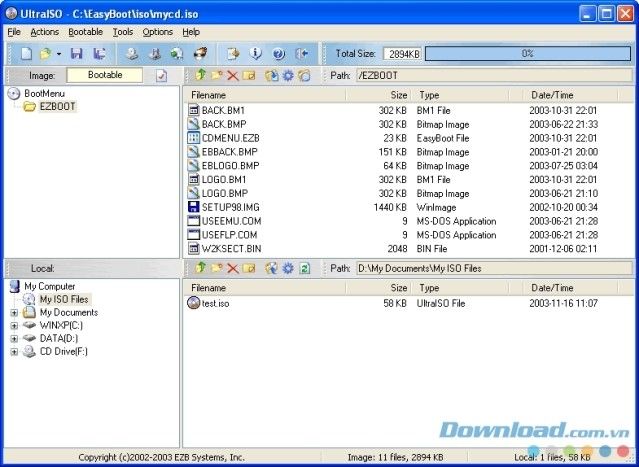Expand the My Documents tree node

(14, 313)
